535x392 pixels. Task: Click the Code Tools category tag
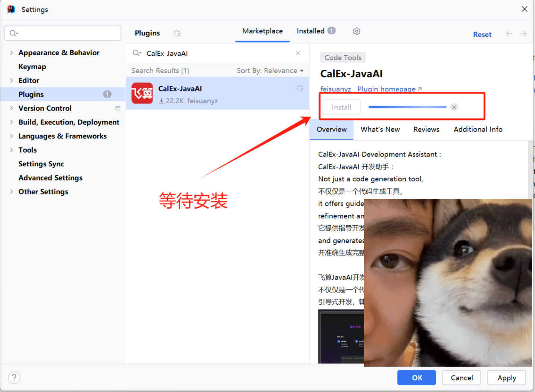(x=343, y=57)
